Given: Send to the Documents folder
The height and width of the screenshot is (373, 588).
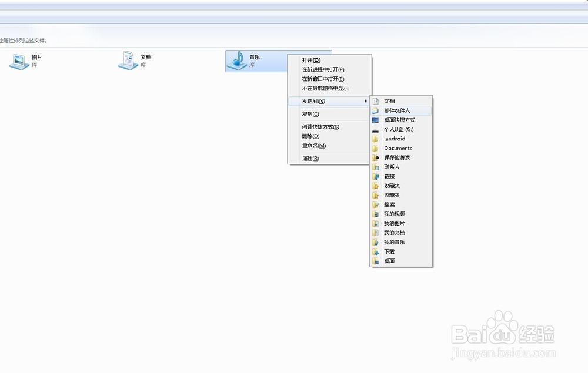Looking at the screenshot, I should pyautogui.click(x=401, y=148).
